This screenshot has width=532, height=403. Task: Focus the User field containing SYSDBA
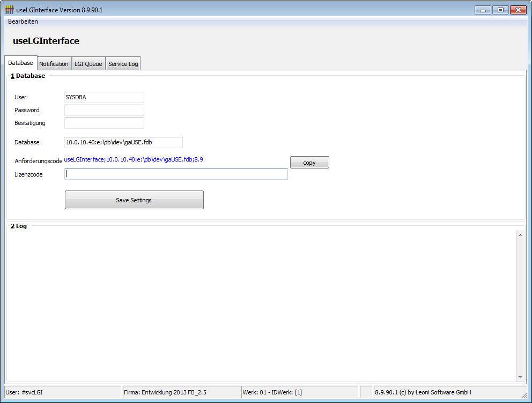(104, 97)
